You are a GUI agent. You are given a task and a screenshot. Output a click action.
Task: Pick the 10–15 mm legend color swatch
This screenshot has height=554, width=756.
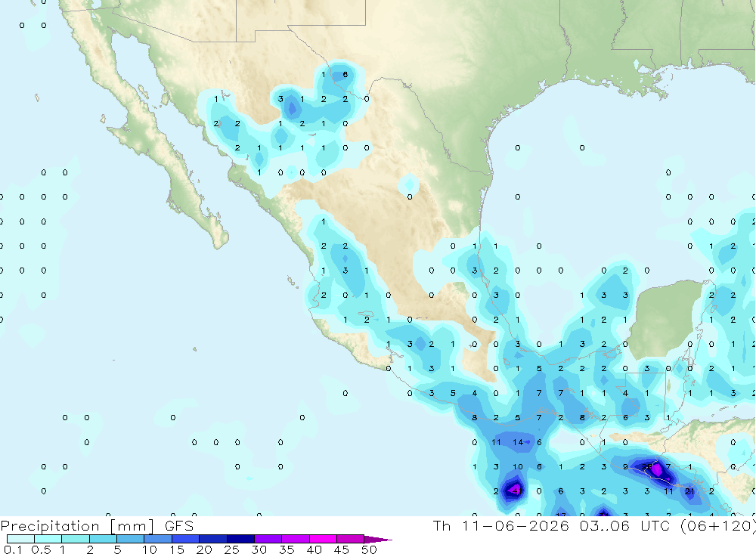point(158,539)
